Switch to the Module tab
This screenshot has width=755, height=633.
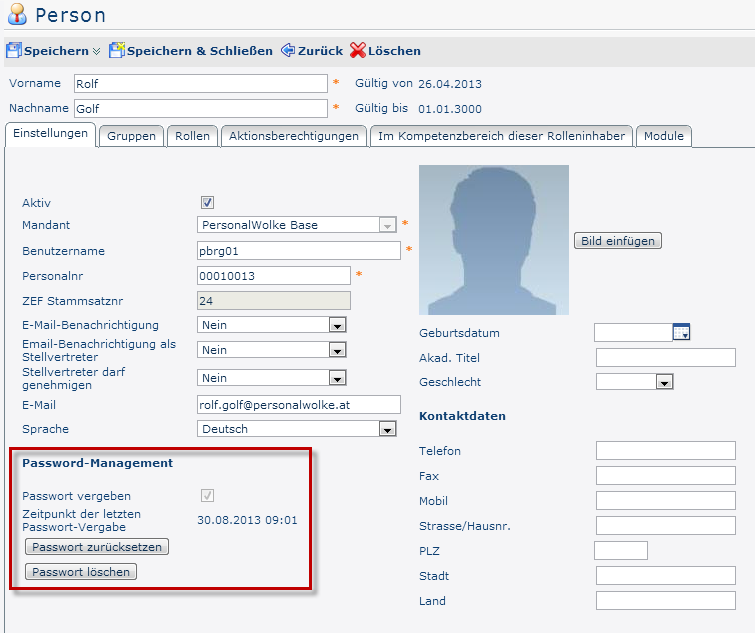click(x=664, y=136)
